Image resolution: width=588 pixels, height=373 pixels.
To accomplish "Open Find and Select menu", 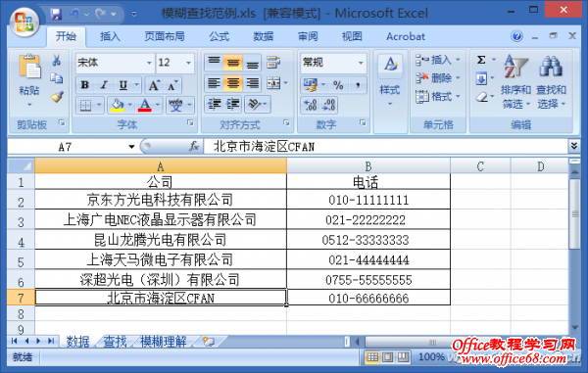I will [x=551, y=82].
